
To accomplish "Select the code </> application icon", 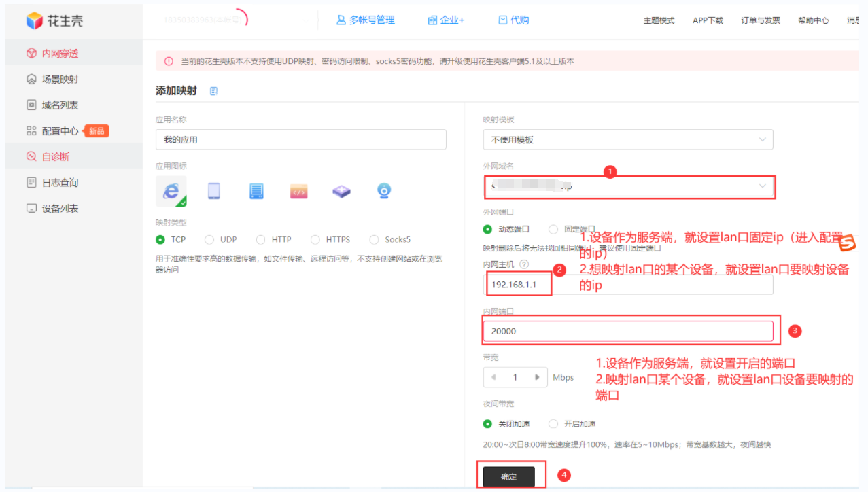I will coord(298,191).
